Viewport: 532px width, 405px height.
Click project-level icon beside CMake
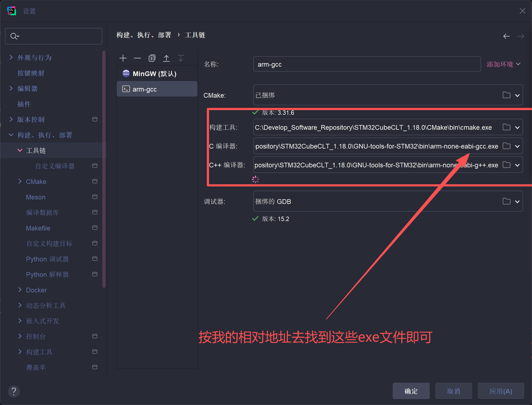(95, 181)
